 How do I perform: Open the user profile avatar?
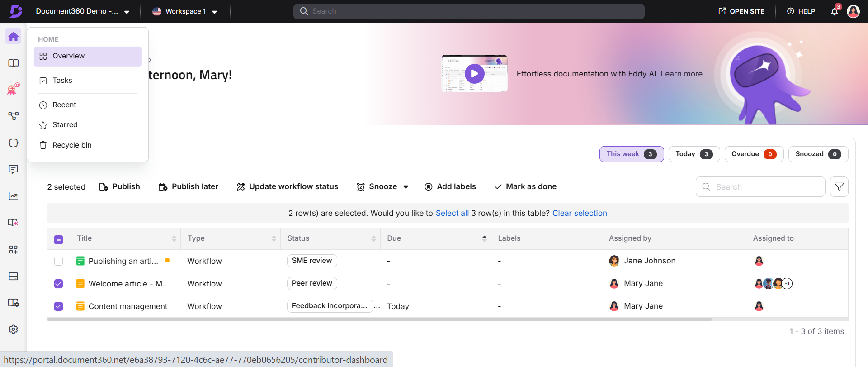853,11
